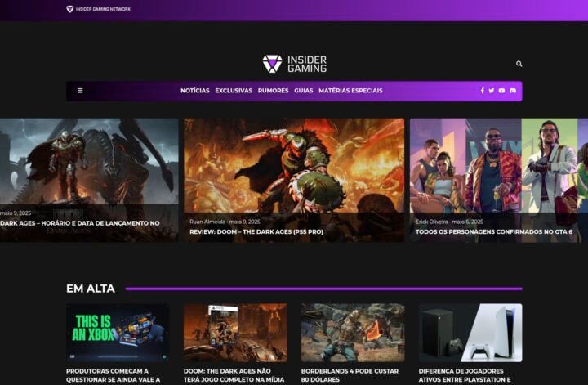The image size is (588, 385).
Task: Open the Twitter social icon
Action: click(492, 91)
